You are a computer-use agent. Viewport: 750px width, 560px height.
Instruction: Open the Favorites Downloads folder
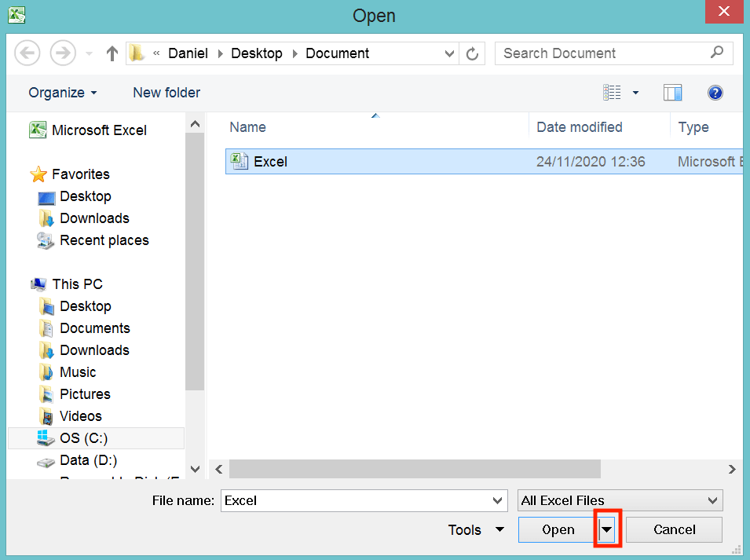94,218
